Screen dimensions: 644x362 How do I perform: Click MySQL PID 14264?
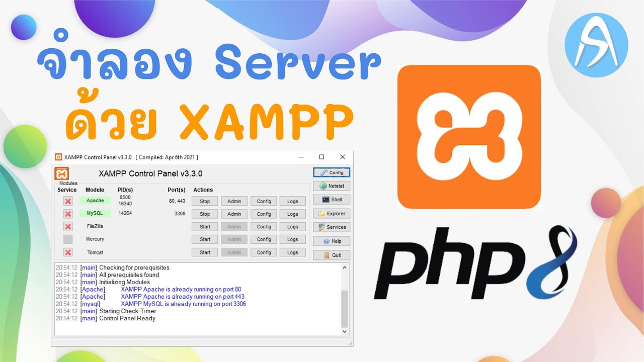coord(125,213)
